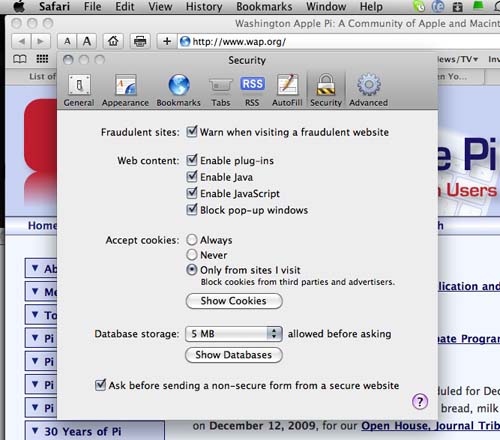Click the Show Cookies button
Viewport: 500px width, 440px height.
pyautogui.click(x=234, y=301)
